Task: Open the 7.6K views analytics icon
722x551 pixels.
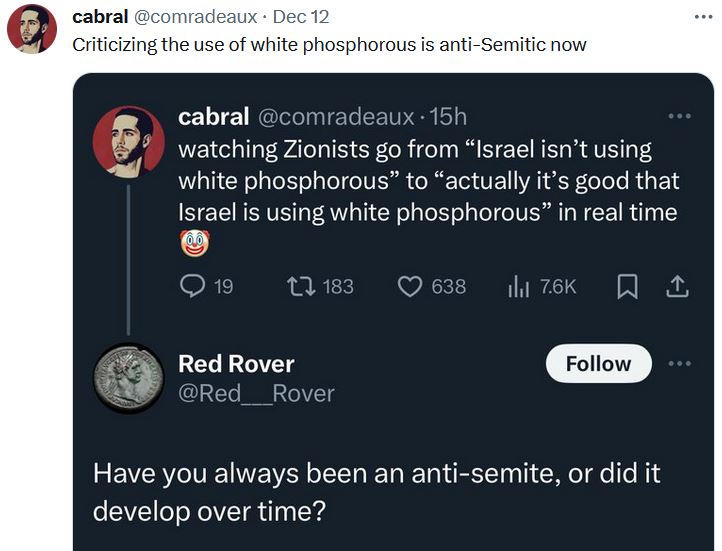Action: tap(518, 286)
